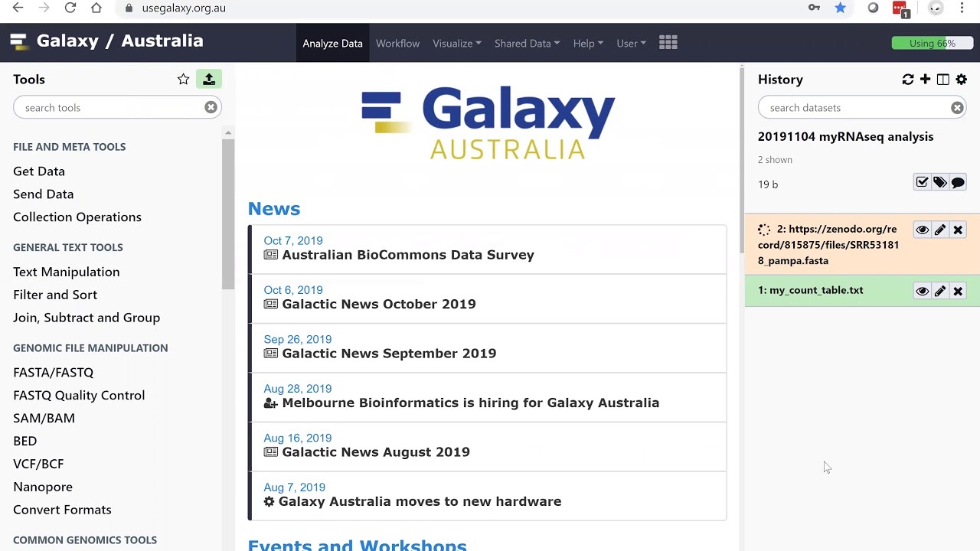The width and height of the screenshot is (980, 551).
Task: Open the User dropdown
Action: (x=632, y=44)
